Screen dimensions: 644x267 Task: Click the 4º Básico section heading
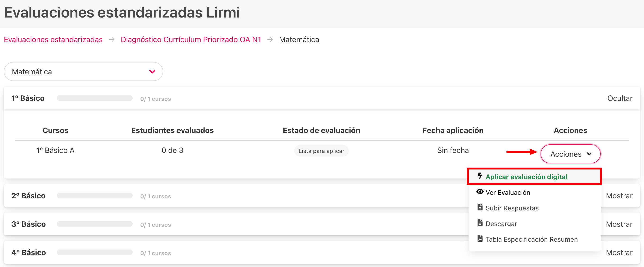(x=29, y=253)
